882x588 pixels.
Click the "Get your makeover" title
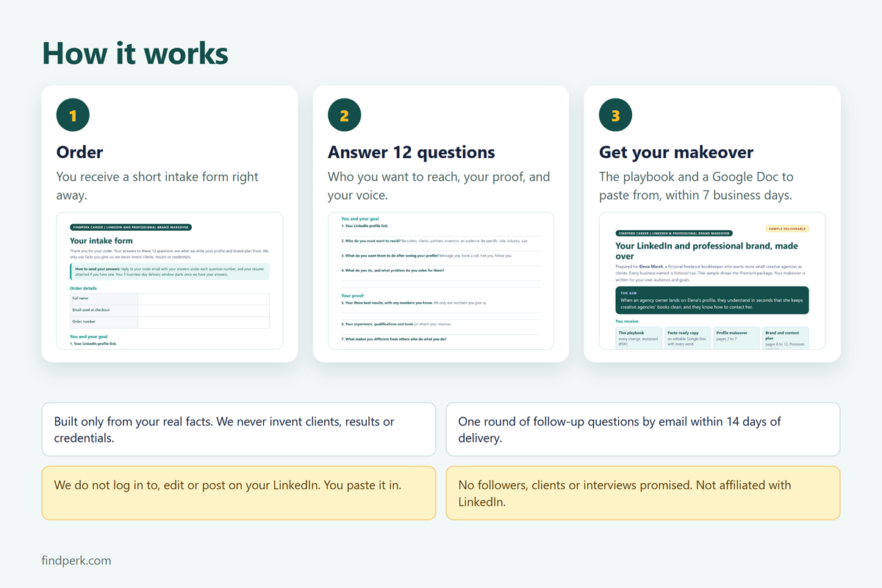(676, 152)
